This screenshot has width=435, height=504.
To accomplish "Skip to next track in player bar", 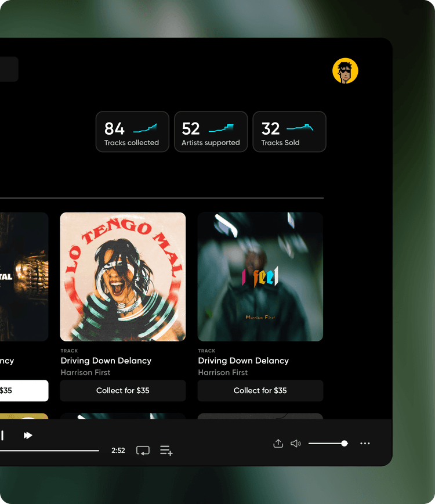I will point(28,435).
